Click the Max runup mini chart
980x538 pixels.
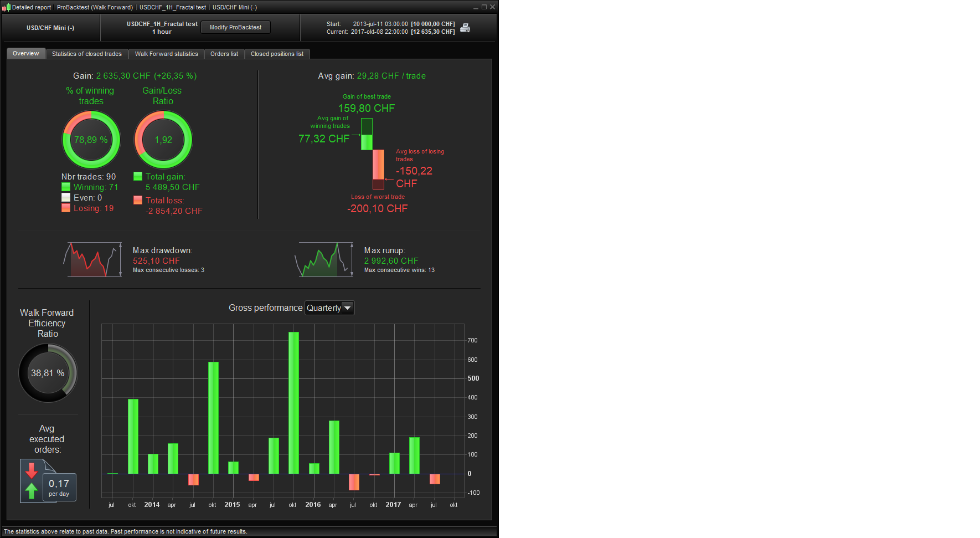click(324, 259)
